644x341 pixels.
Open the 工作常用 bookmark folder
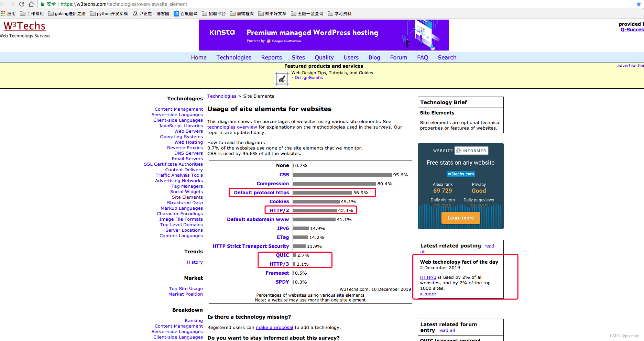[x=32, y=14]
